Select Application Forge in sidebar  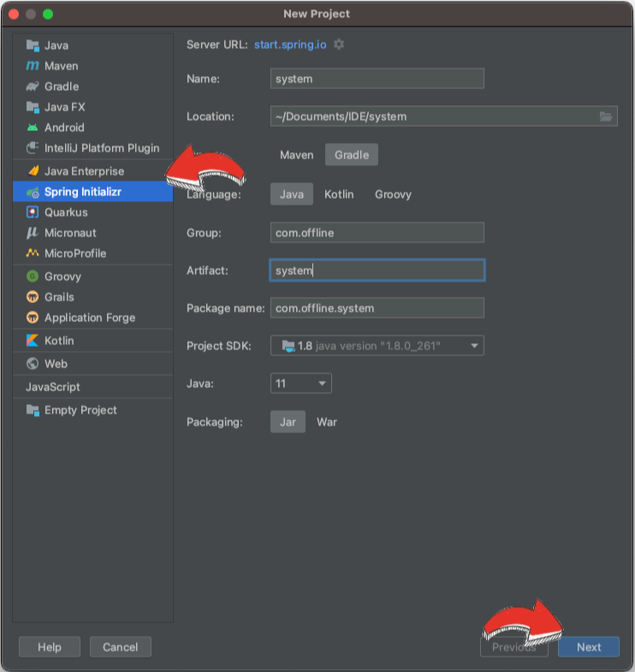click(x=93, y=318)
